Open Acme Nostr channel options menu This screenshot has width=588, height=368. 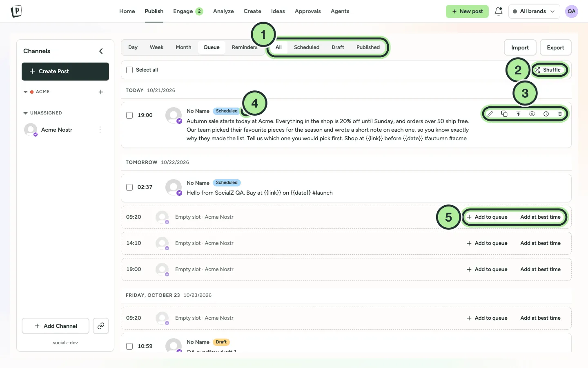tap(100, 130)
